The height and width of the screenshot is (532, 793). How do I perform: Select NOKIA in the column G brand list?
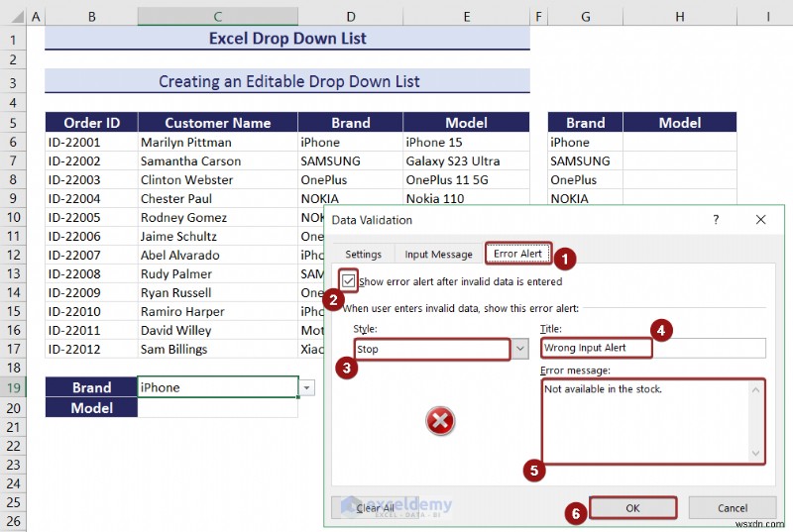[x=585, y=198]
